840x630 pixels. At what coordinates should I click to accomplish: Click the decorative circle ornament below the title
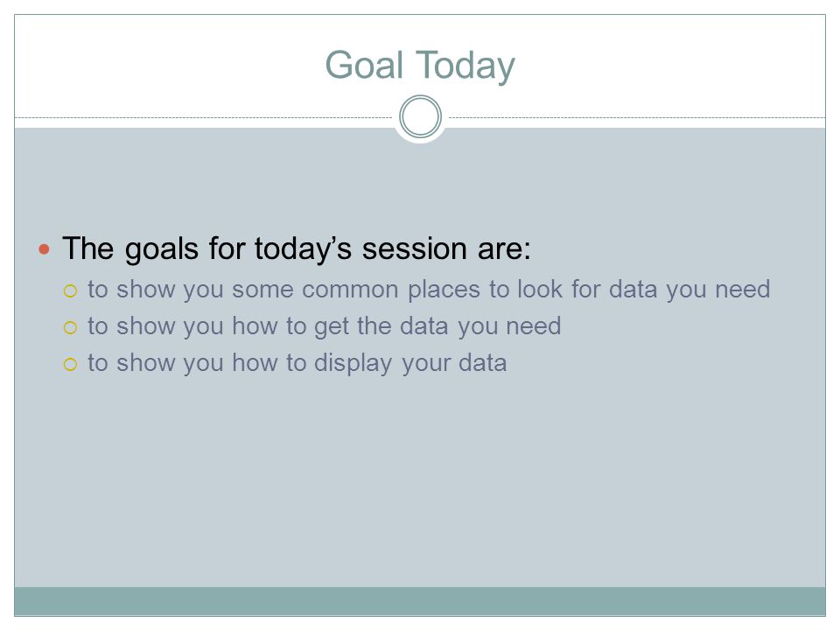[x=421, y=116]
